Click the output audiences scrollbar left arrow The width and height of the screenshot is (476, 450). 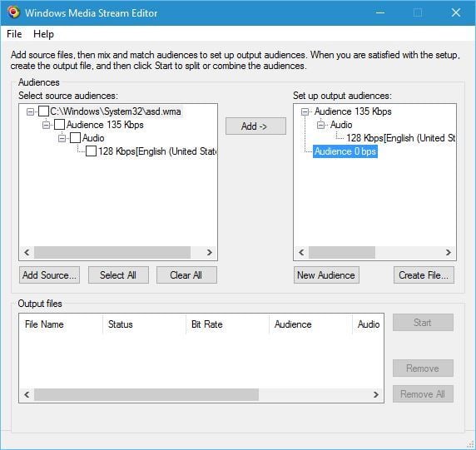coord(301,252)
